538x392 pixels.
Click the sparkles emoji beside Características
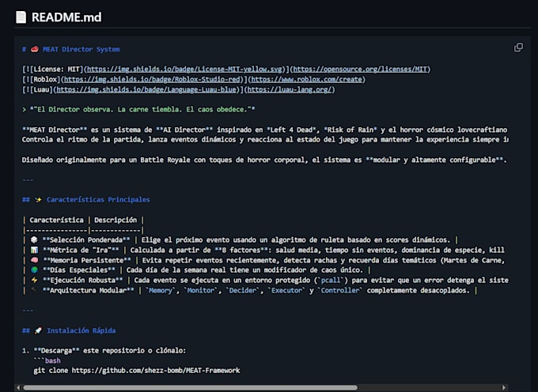tap(38, 200)
